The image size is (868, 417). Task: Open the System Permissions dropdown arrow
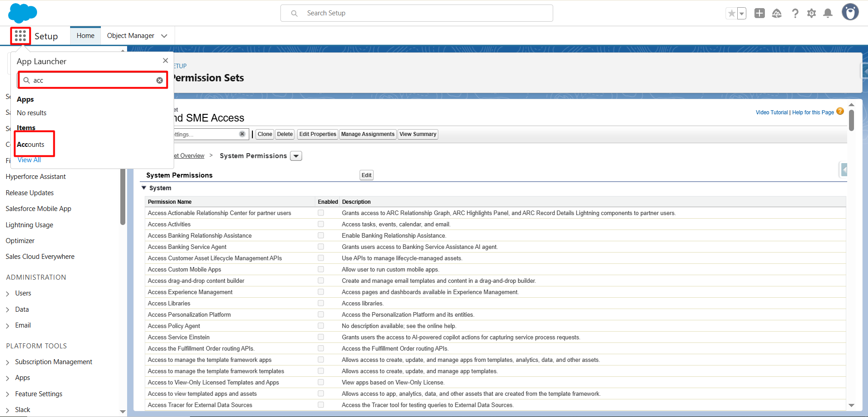296,156
